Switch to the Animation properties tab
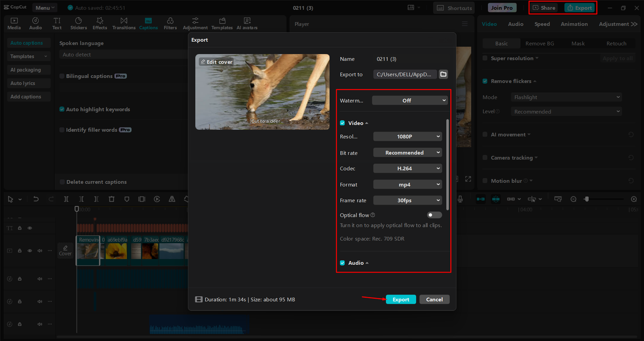 574,24
